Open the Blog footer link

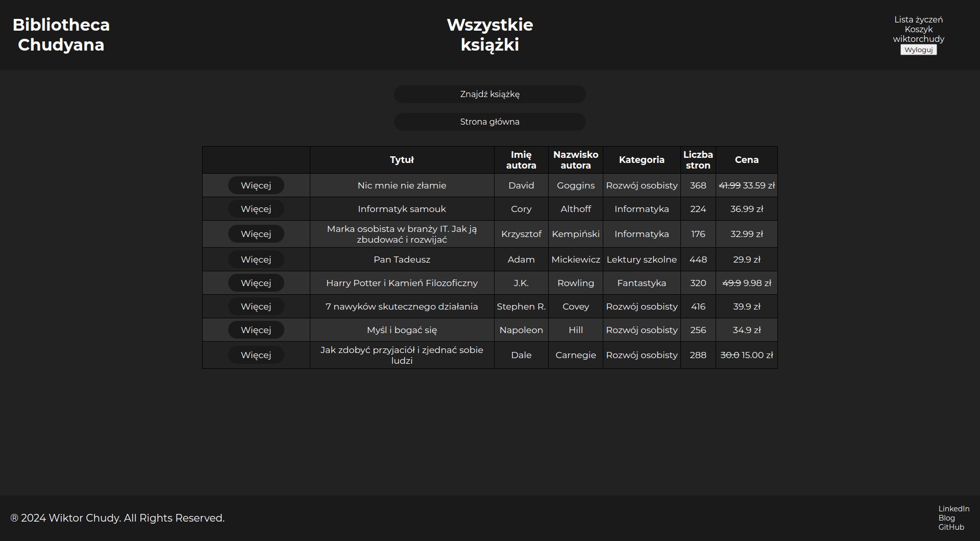coord(946,518)
